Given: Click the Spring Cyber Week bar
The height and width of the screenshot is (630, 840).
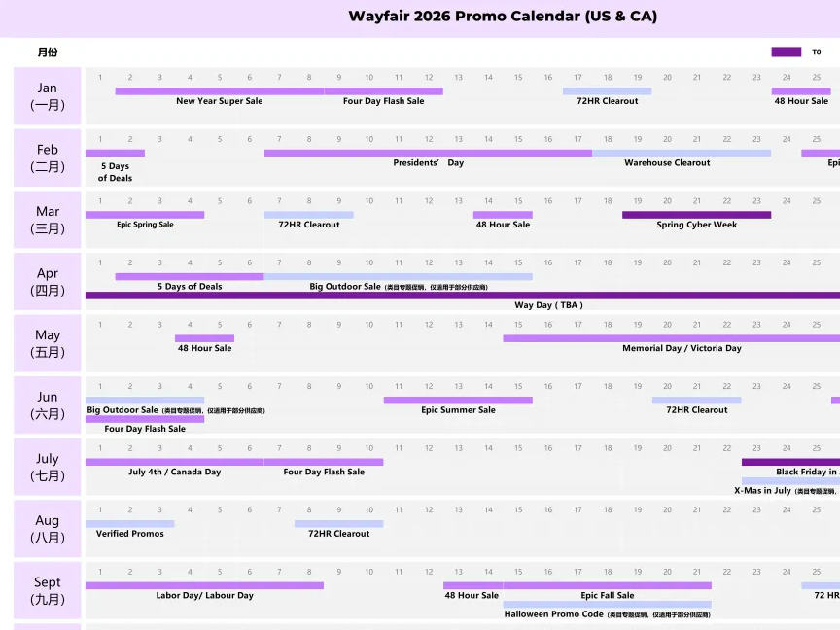Looking at the screenshot, I should (696, 215).
